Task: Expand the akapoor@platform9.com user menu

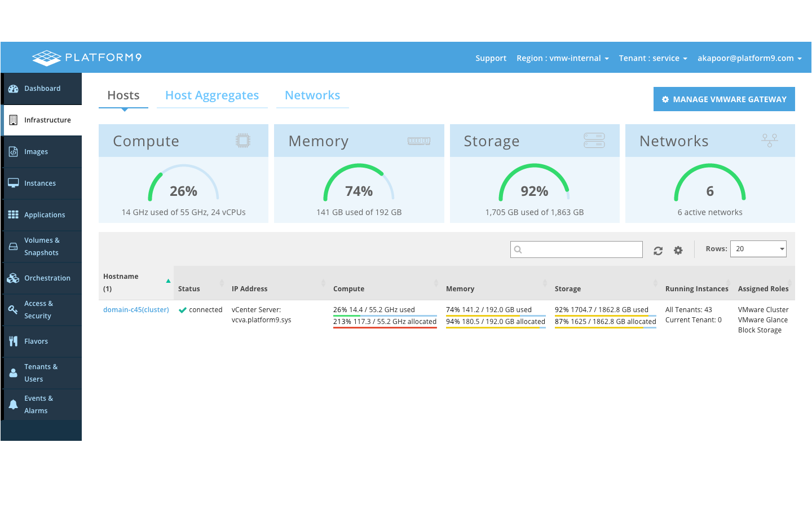Action: (x=749, y=58)
